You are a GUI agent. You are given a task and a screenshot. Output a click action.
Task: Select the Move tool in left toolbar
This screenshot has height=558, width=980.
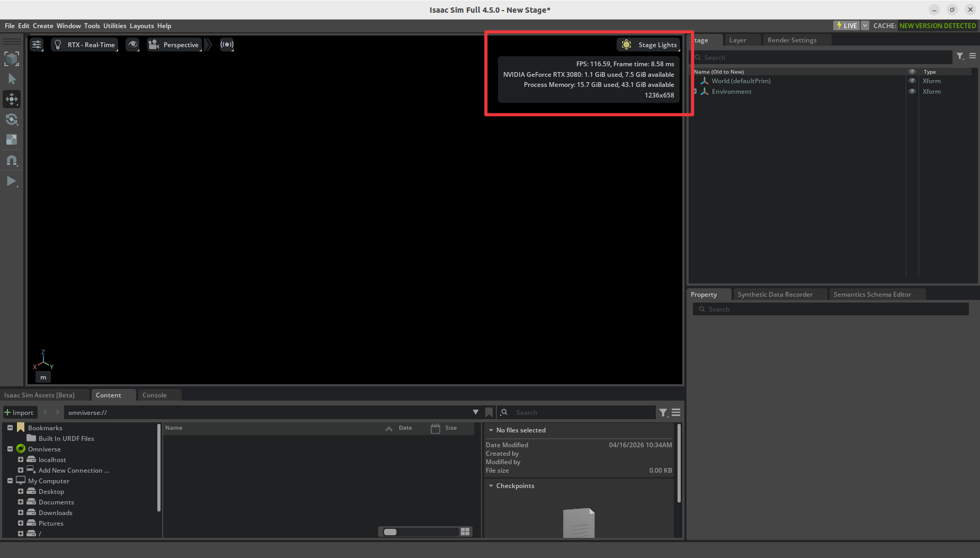coord(12,99)
